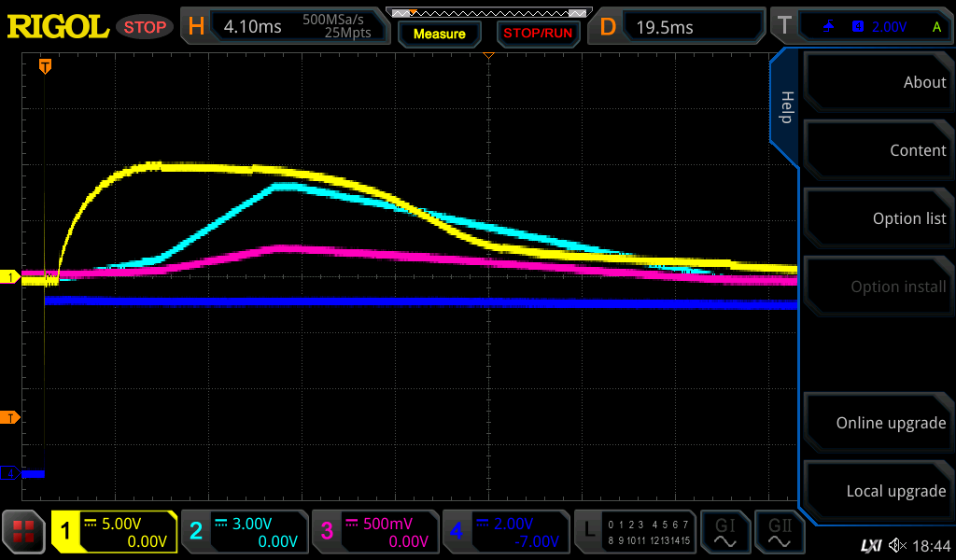Screen dimensions: 956x560
Task: Select the About menu item
Action: pyautogui.click(x=878, y=82)
